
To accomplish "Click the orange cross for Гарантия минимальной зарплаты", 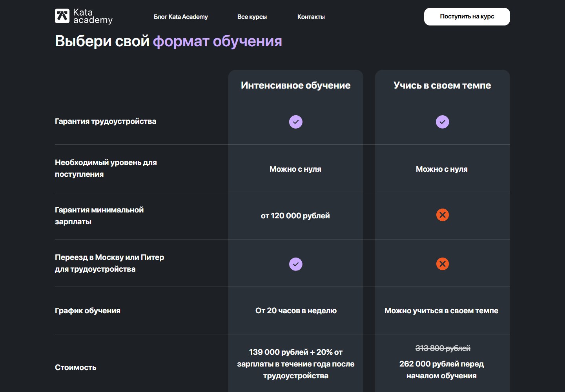I will click(x=443, y=215).
